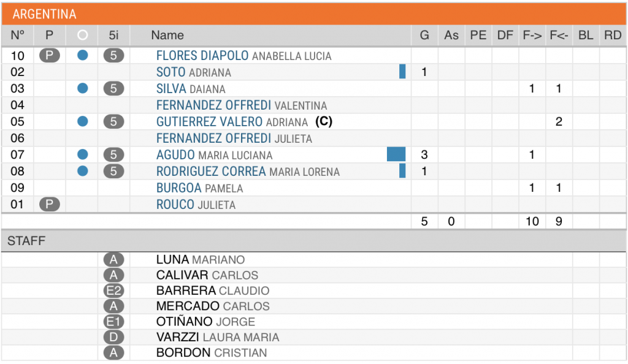
Task: Click the 5 badge in Agudo's row
Action: (x=113, y=154)
